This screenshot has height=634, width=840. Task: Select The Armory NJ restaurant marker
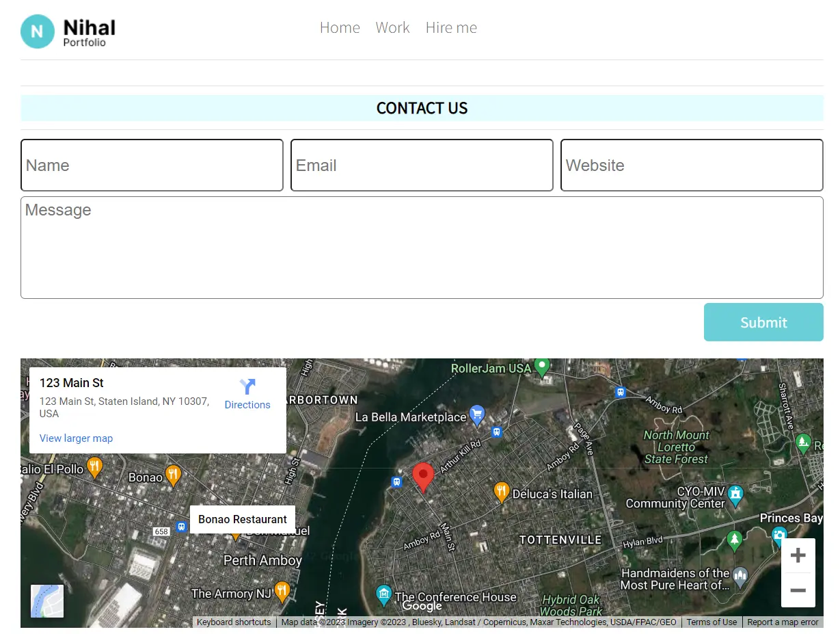[x=282, y=591]
